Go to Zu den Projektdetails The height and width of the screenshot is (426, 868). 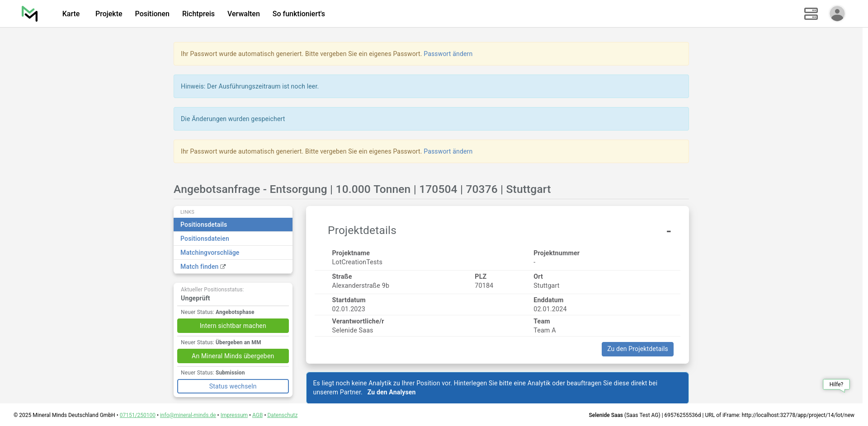click(x=637, y=349)
